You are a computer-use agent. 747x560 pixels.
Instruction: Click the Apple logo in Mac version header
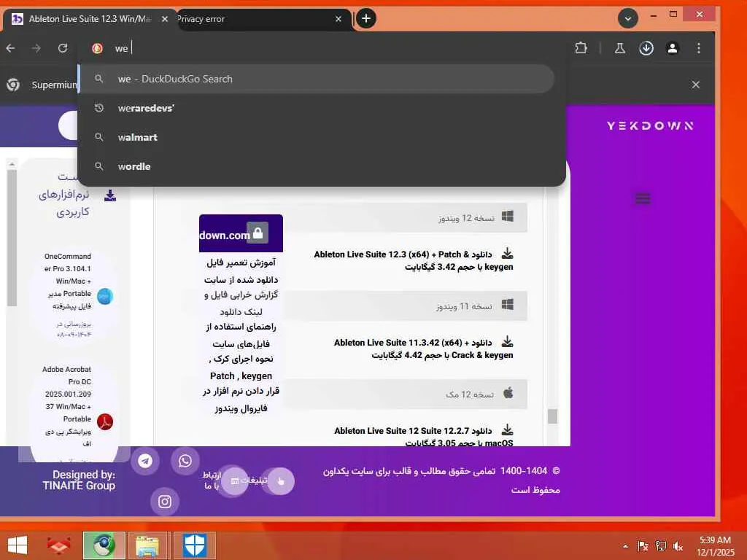coord(508,393)
